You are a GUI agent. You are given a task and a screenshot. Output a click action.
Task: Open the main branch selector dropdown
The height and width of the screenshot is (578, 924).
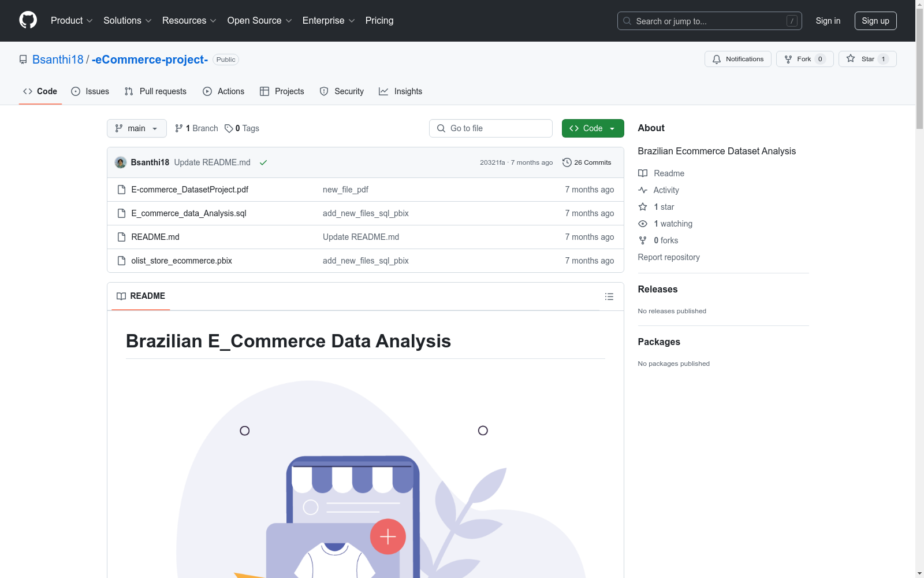(x=137, y=128)
